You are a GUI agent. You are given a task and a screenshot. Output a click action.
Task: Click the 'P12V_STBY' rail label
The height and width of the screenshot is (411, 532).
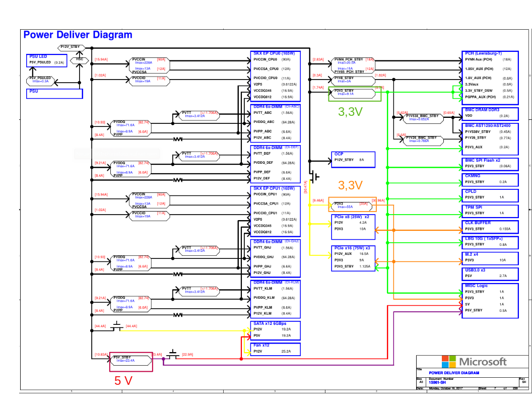pos(70,47)
